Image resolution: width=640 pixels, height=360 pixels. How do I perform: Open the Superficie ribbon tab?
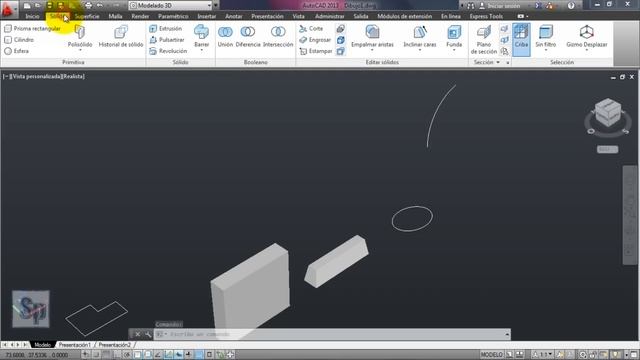(x=87, y=16)
